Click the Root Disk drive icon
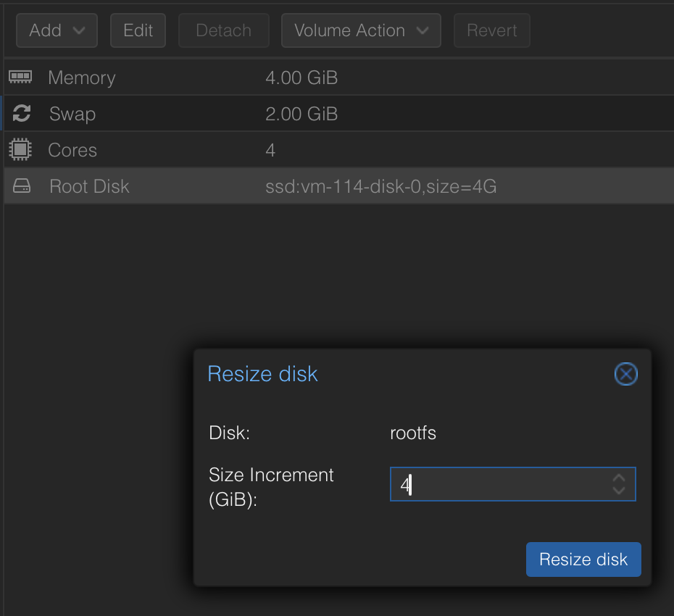Screen dimensions: 674x616 22,186
